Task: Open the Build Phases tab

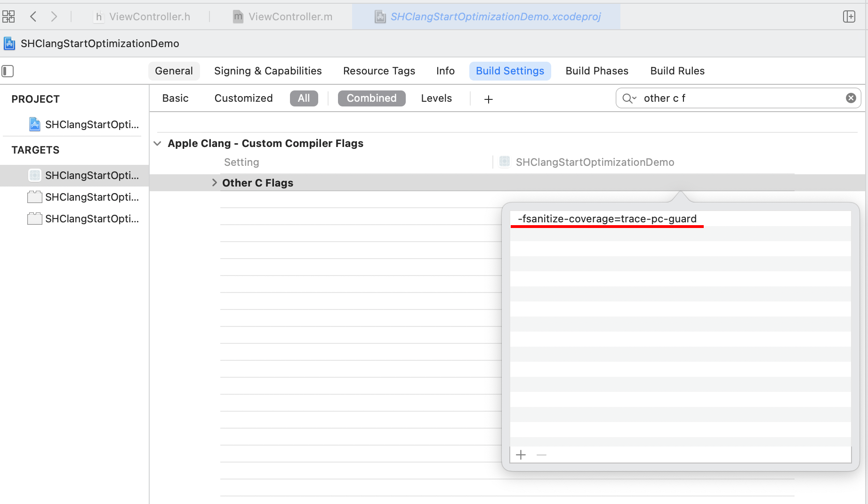Action: point(597,71)
